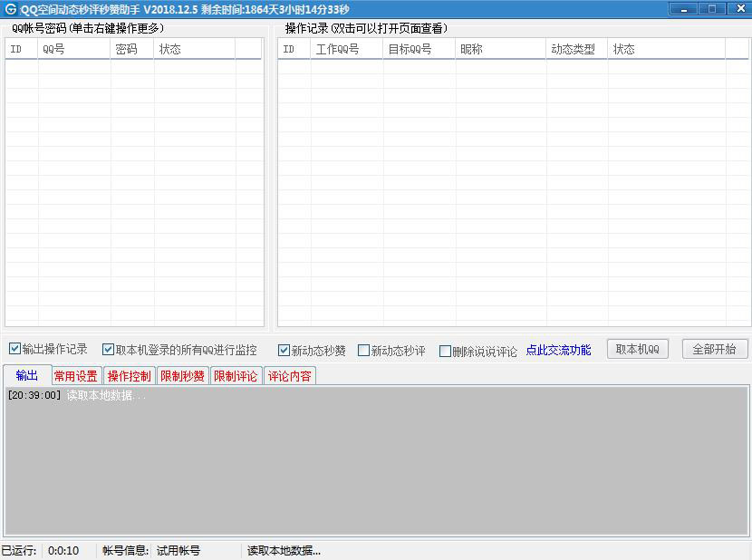Viewport: 752px width, 560px height.
Task: Select the 限制评论 tab
Action: point(236,376)
